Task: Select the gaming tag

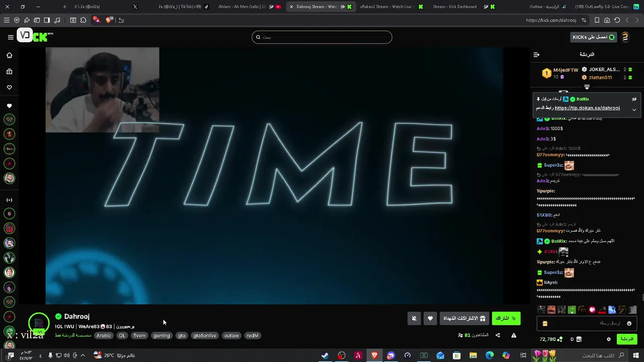Action: tap(162, 335)
